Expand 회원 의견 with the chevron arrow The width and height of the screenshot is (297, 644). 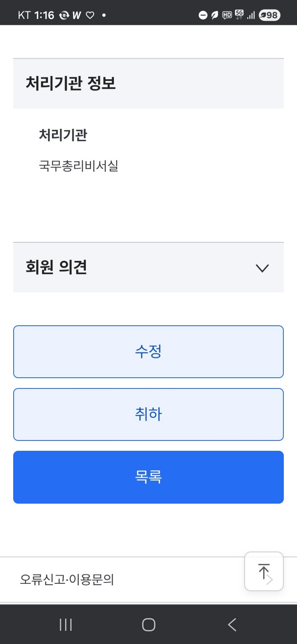[262, 268]
